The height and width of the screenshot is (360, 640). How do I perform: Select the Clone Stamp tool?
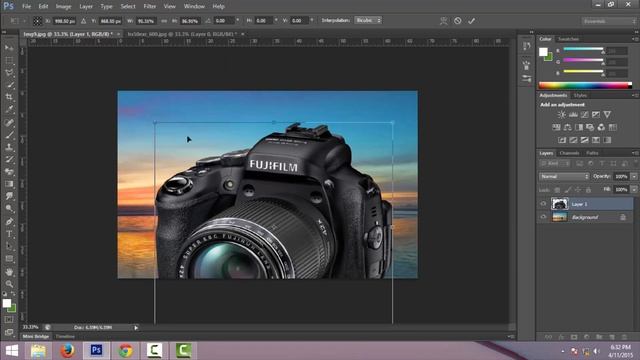[9, 147]
